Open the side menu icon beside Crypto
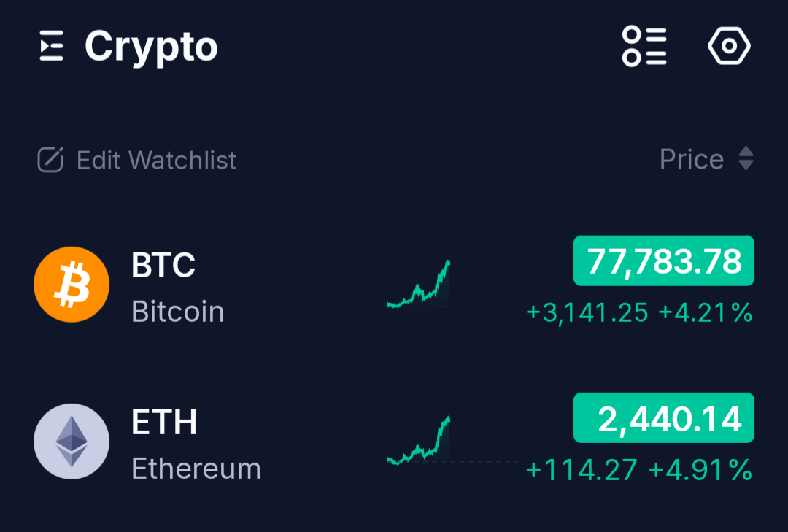Viewport: 788px width, 532px height. click(x=52, y=47)
